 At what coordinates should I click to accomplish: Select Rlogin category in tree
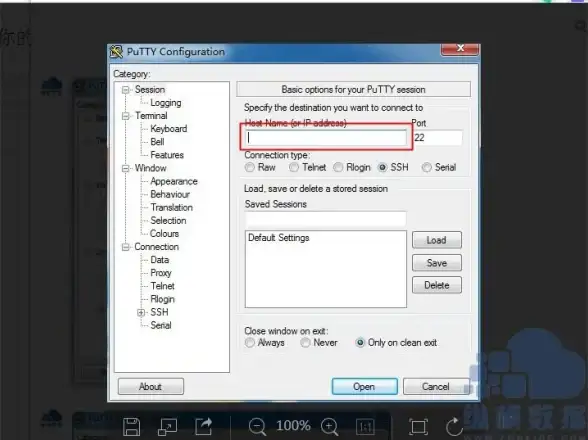[x=163, y=299]
